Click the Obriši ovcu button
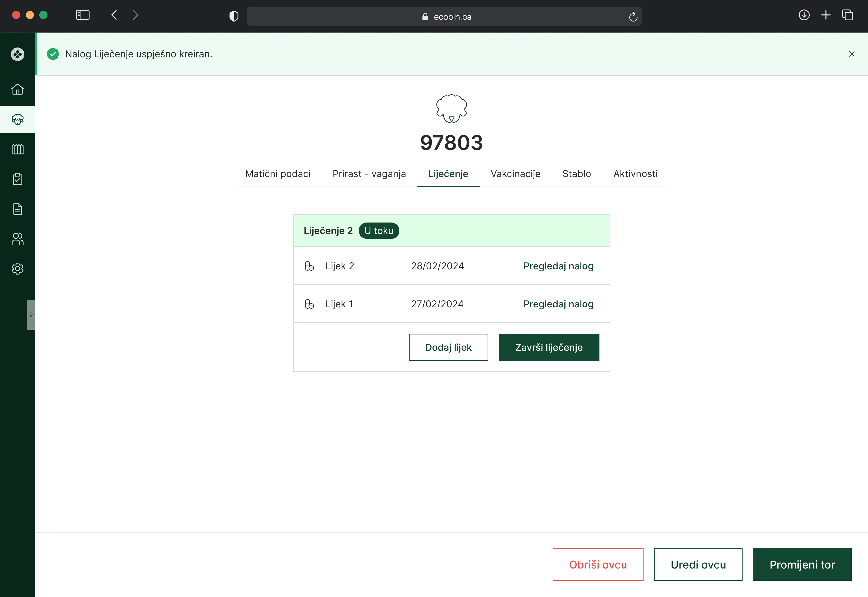This screenshot has width=868, height=597. (597, 564)
